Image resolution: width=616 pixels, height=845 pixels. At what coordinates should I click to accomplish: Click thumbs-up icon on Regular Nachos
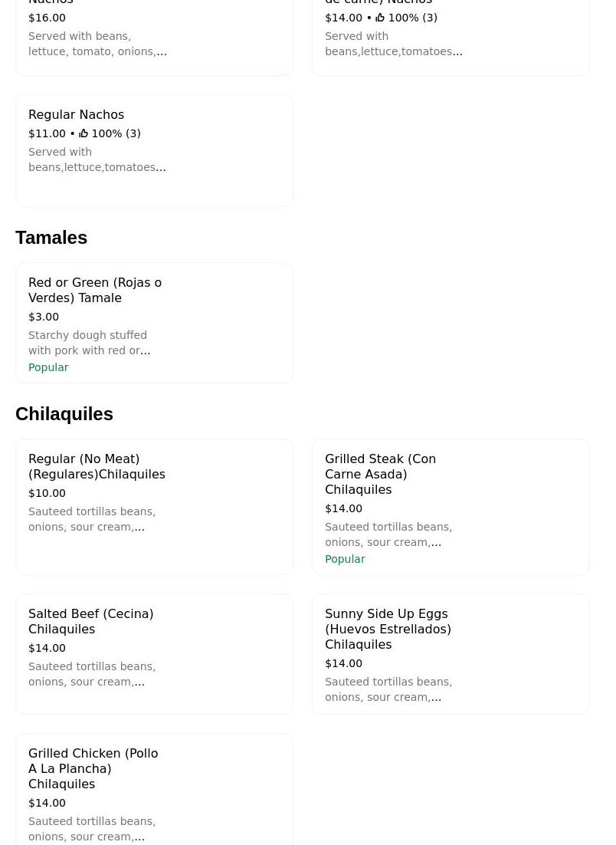pyautogui.click(x=84, y=133)
